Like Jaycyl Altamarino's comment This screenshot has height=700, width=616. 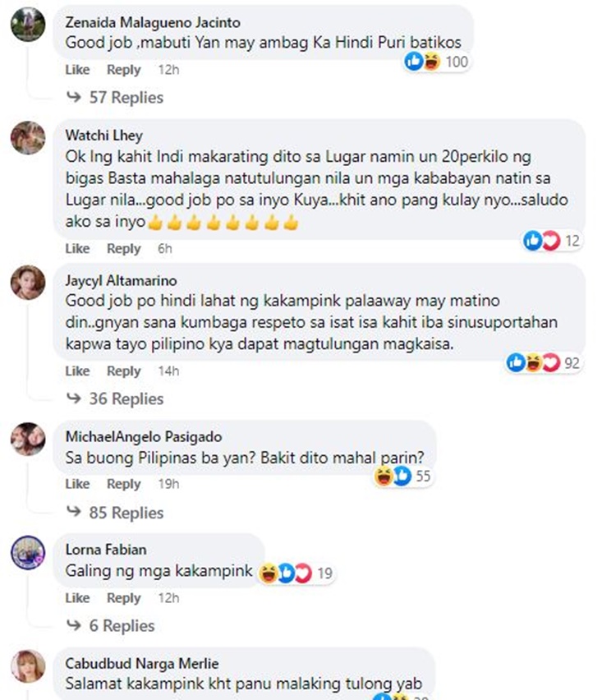[77, 371]
